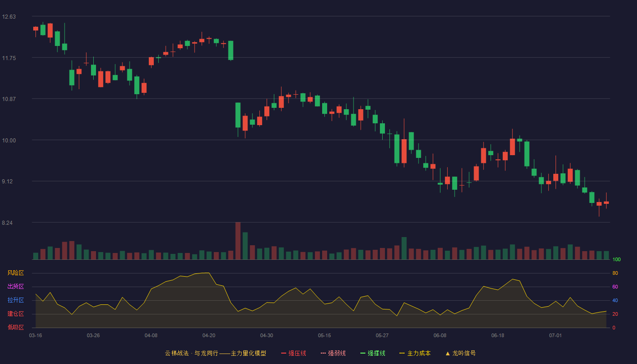Click the 07-01 date label

tap(556, 335)
